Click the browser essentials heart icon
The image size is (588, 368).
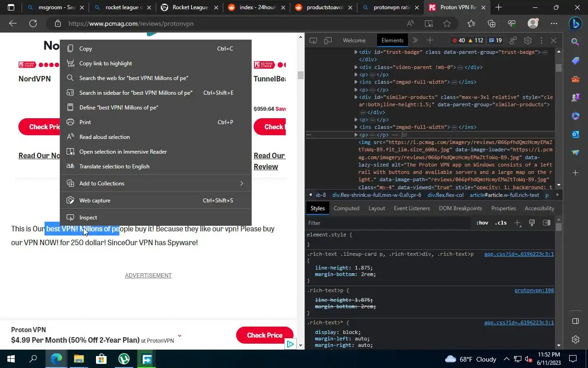[512, 23]
